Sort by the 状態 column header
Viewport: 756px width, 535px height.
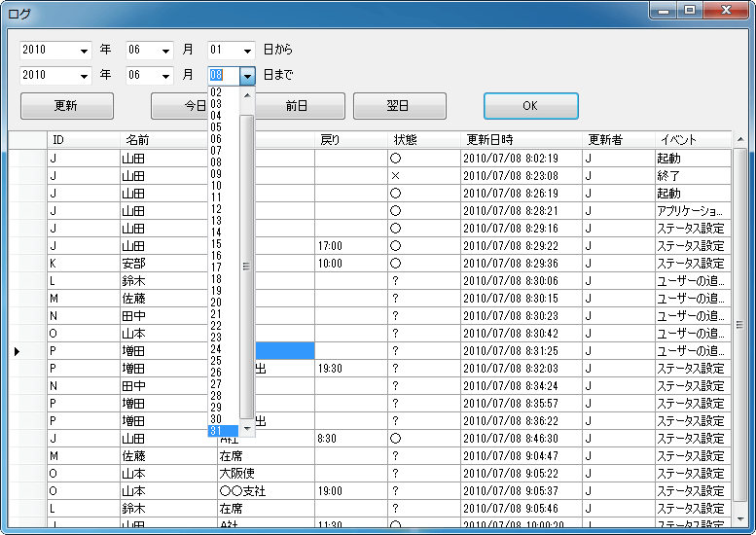(x=424, y=140)
